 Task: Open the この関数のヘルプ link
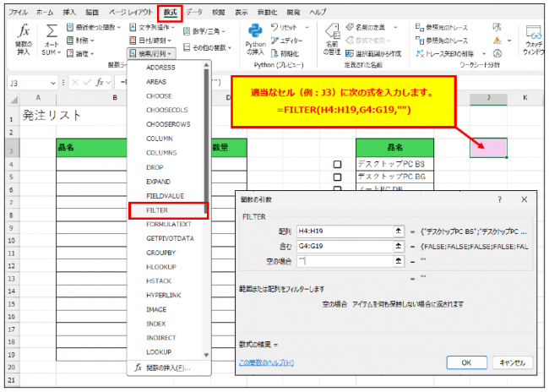tap(266, 362)
